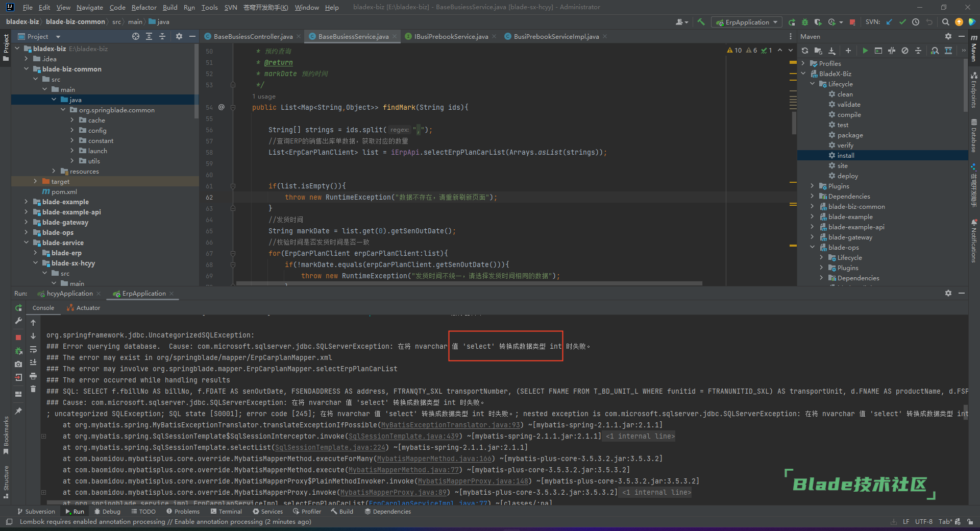The height and width of the screenshot is (531, 980).
Task: Clear console with trash icon
Action: click(33, 389)
